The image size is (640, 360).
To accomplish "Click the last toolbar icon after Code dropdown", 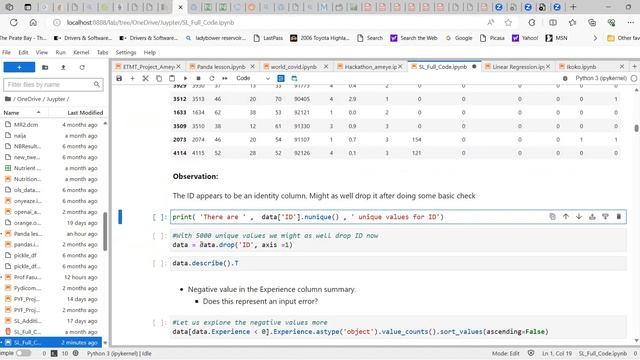I will (294, 78).
